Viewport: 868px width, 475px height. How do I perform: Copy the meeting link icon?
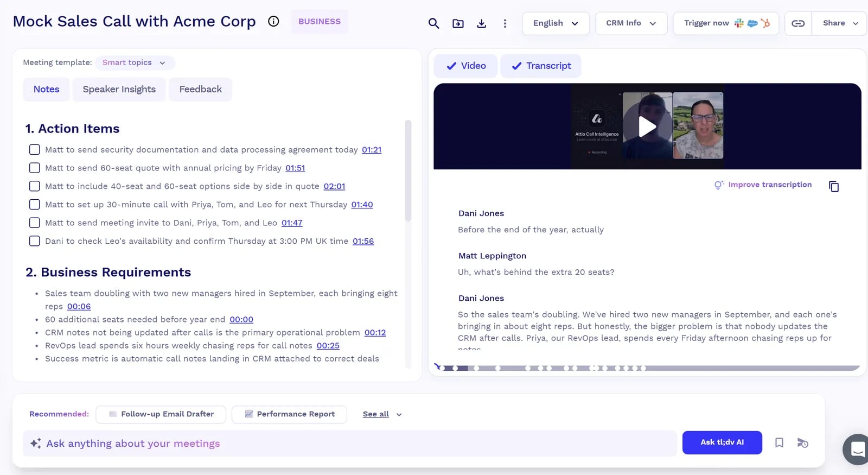point(798,23)
